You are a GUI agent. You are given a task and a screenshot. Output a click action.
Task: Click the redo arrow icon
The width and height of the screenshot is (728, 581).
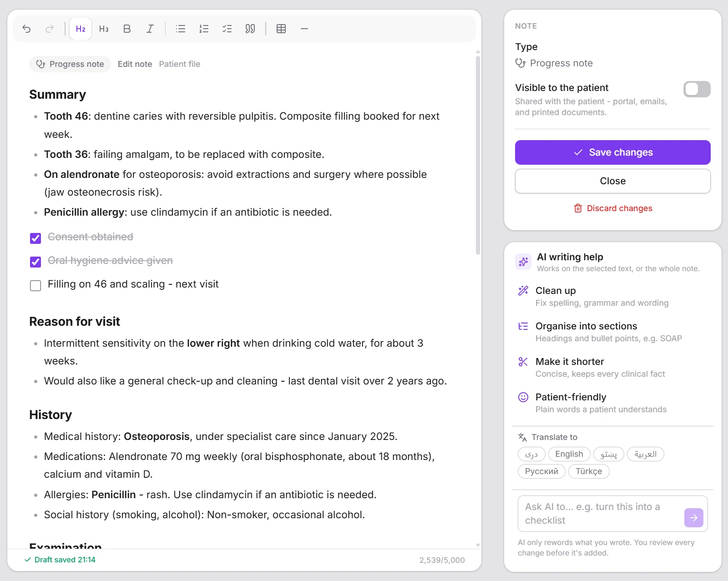pyautogui.click(x=50, y=29)
